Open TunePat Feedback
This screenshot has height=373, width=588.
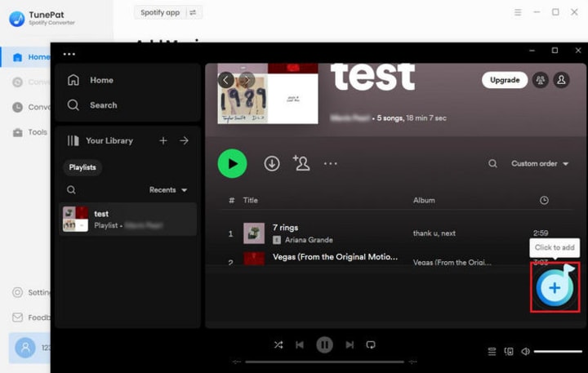31,317
